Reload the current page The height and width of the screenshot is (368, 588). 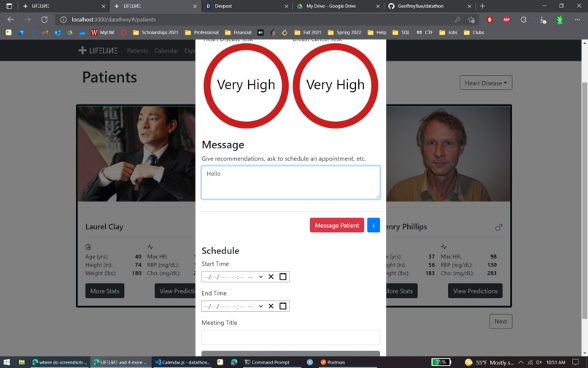click(45, 20)
